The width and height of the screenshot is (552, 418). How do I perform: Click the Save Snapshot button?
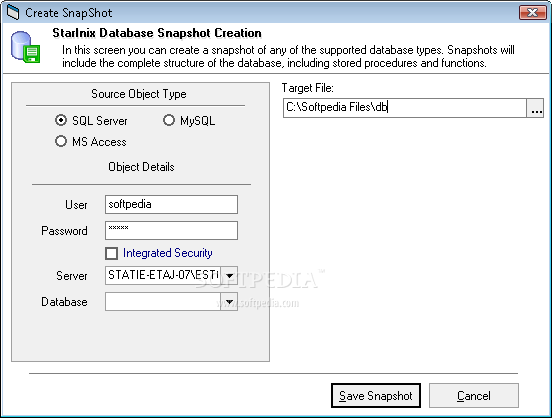coord(376,395)
